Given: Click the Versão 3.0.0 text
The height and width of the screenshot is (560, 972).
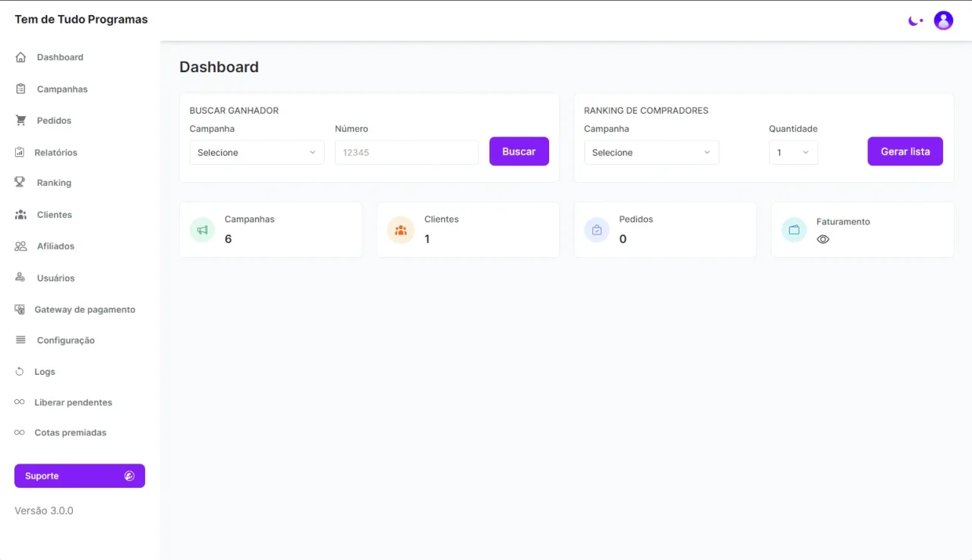Looking at the screenshot, I should pyautogui.click(x=44, y=511).
